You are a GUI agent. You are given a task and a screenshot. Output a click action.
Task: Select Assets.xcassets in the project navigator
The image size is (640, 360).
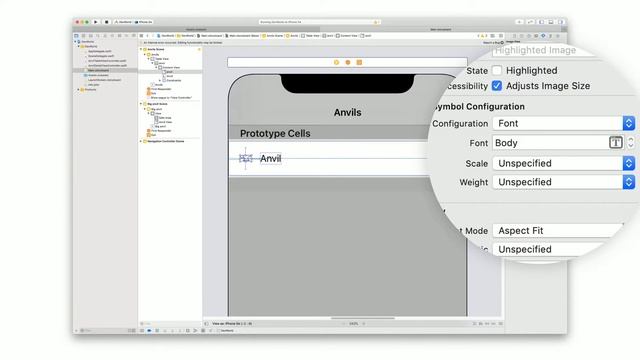point(98,75)
